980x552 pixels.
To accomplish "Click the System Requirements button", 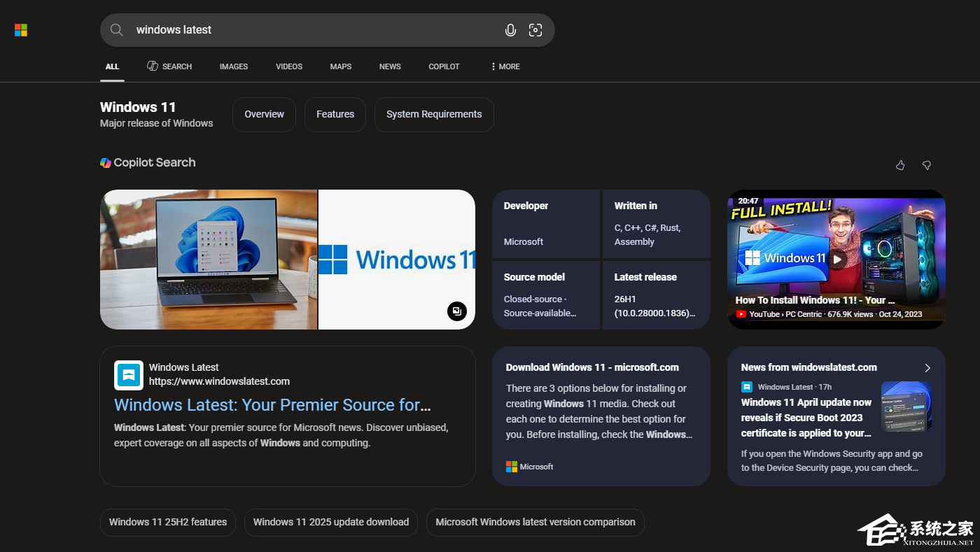I will 434,115.
